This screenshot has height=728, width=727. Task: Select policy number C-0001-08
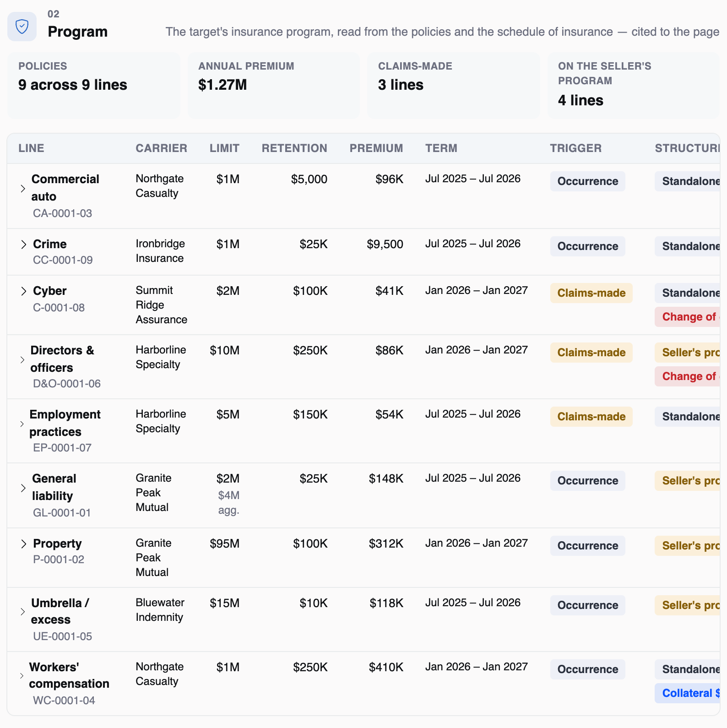[x=59, y=308]
